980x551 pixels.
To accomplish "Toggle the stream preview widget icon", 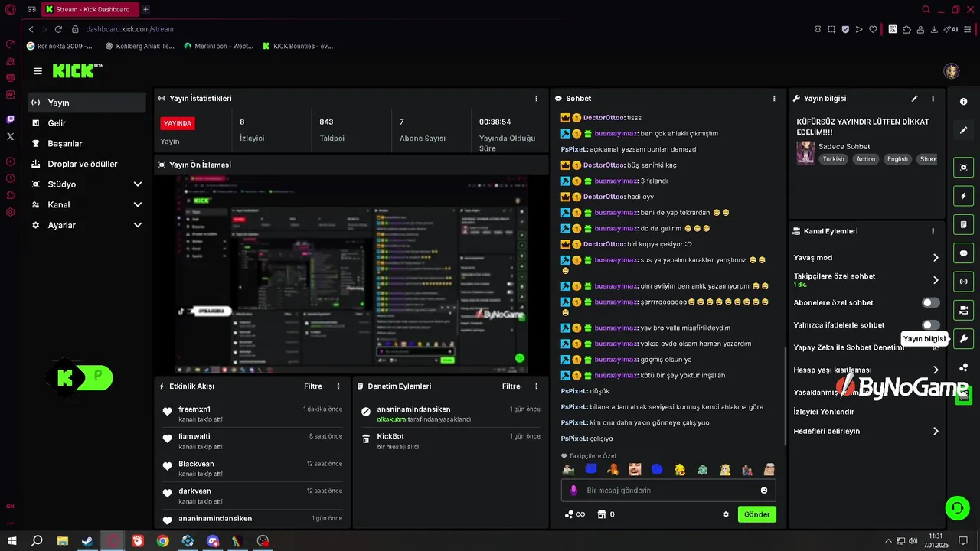I will 963,168.
